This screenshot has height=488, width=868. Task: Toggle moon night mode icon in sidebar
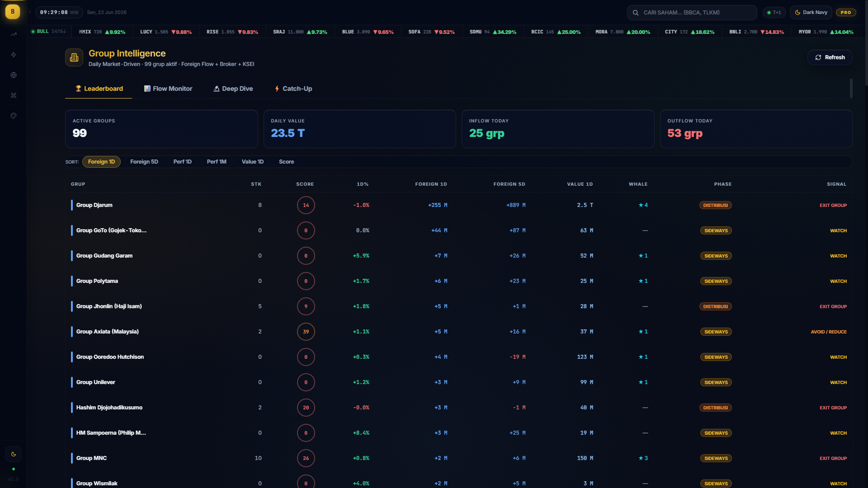[x=14, y=454]
